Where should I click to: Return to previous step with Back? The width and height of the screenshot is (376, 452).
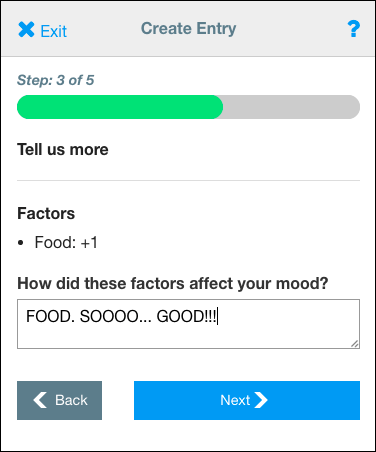pos(59,400)
